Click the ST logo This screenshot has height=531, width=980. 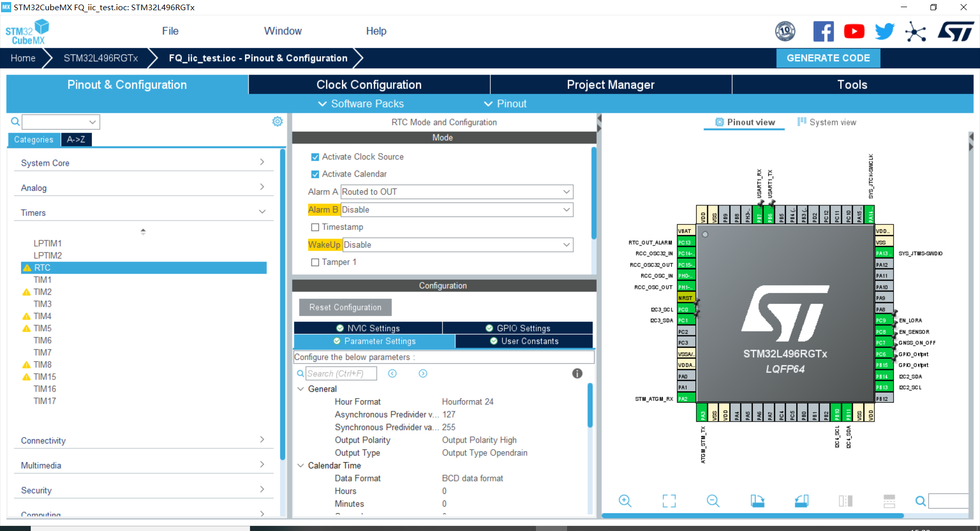(956, 32)
